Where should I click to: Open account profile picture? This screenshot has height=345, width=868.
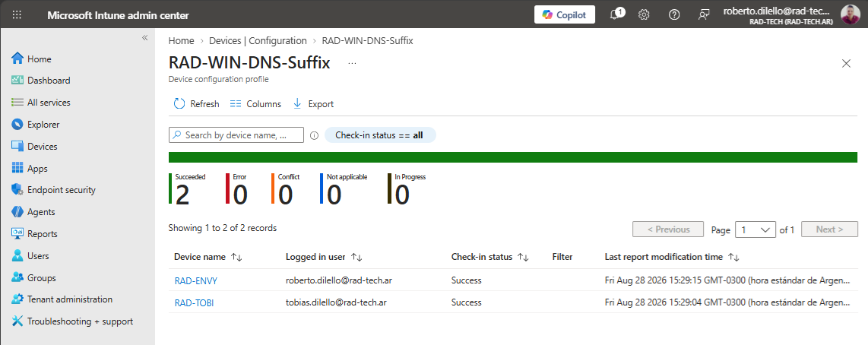851,15
